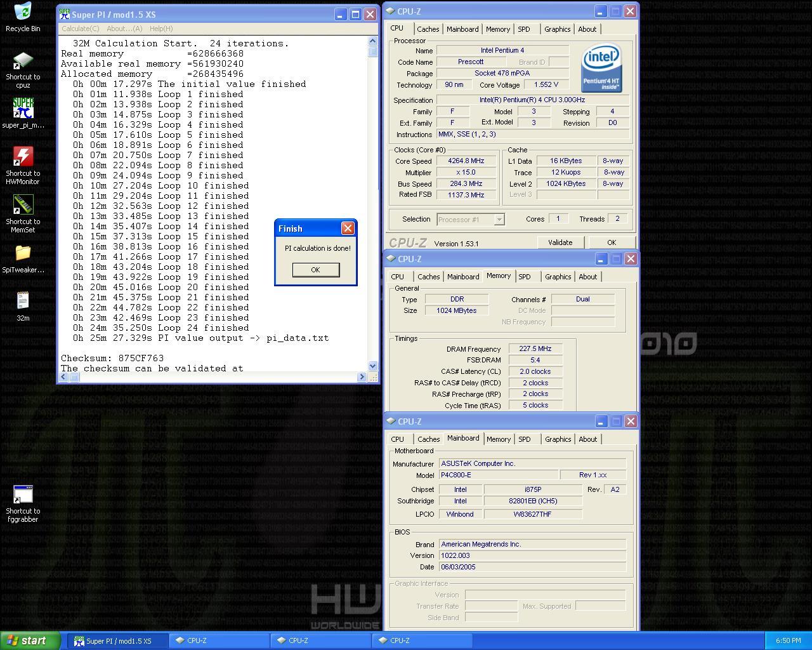812x650 pixels.
Task: Click the Core Speed 4264.8 MHz value
Action: [x=466, y=161]
